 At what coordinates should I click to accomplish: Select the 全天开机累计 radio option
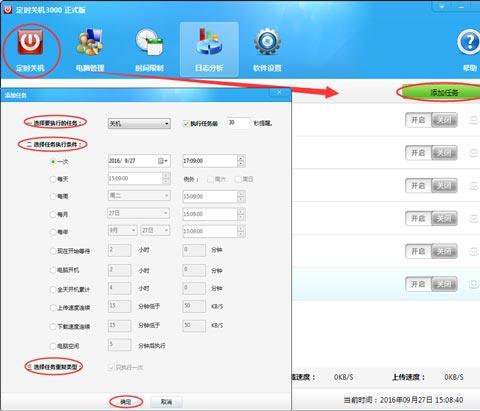pos(53,289)
